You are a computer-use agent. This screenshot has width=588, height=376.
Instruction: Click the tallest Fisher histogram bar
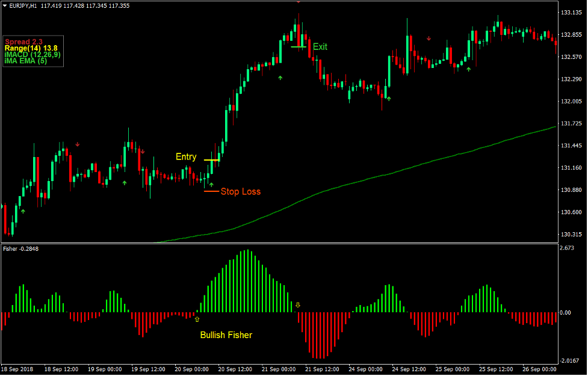coord(247,265)
